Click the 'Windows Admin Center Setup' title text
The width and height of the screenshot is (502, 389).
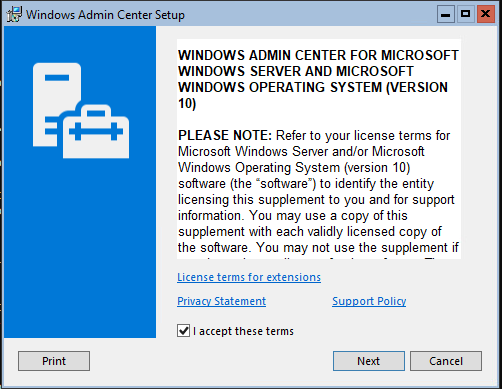(x=105, y=15)
